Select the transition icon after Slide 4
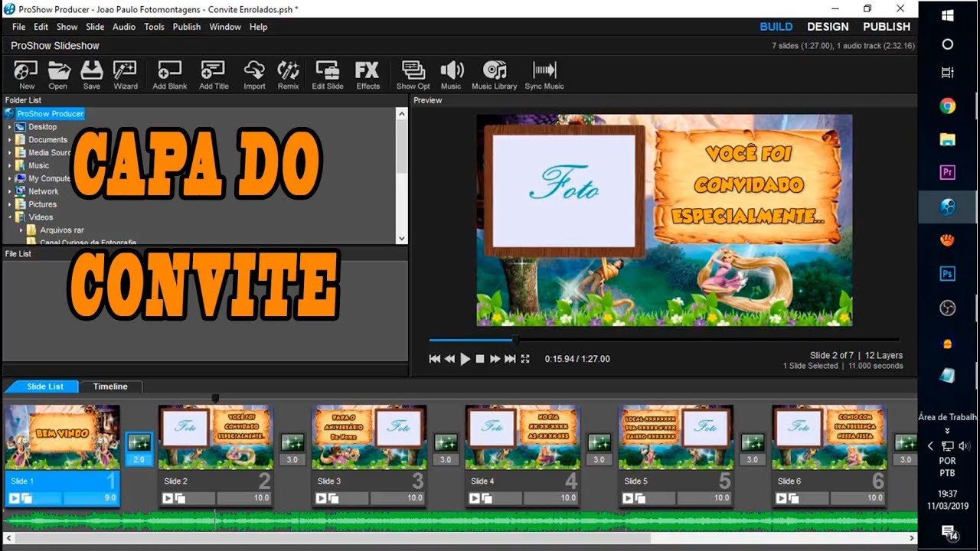This screenshot has width=980, height=551. click(x=599, y=442)
